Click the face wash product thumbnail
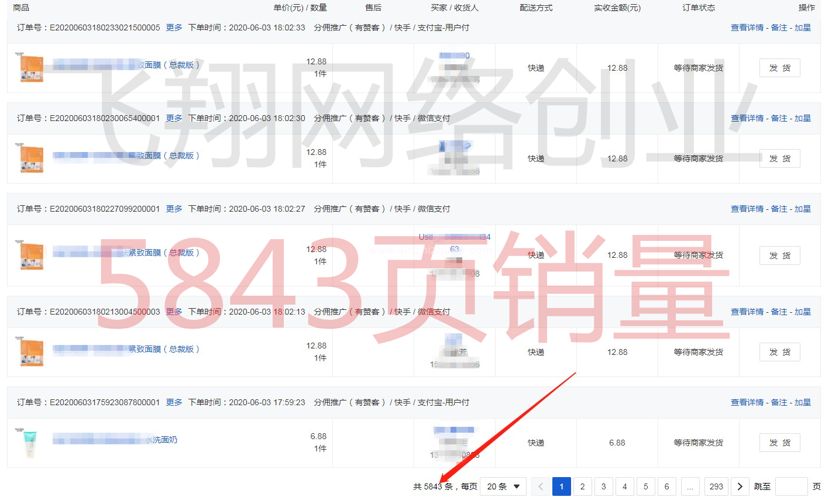Screen dimensions: 825x504 [29, 443]
